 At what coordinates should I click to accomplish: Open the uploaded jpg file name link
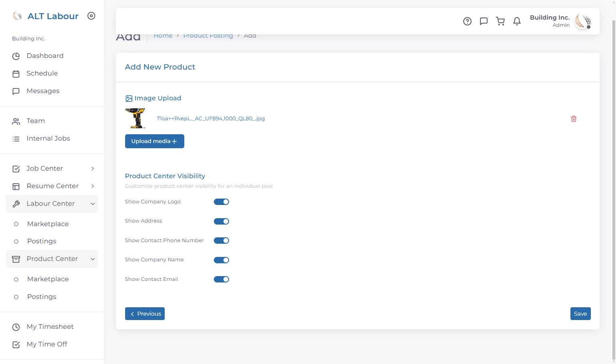pos(211,119)
